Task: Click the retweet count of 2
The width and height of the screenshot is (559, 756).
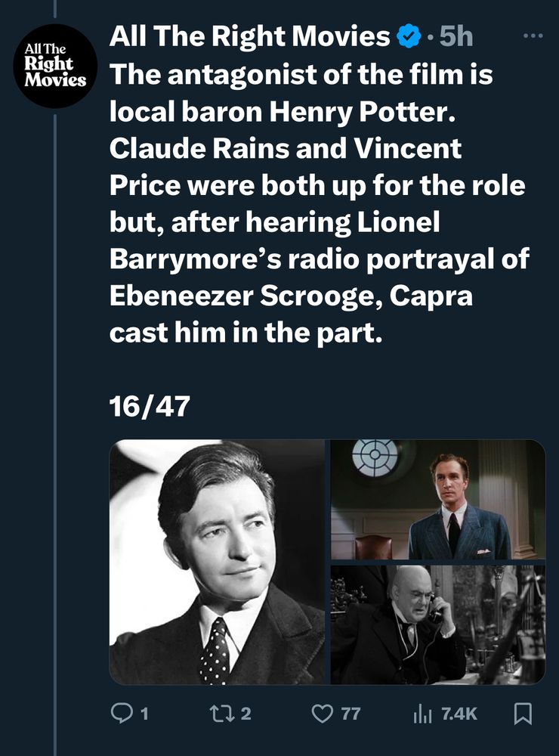Action: coord(246,713)
